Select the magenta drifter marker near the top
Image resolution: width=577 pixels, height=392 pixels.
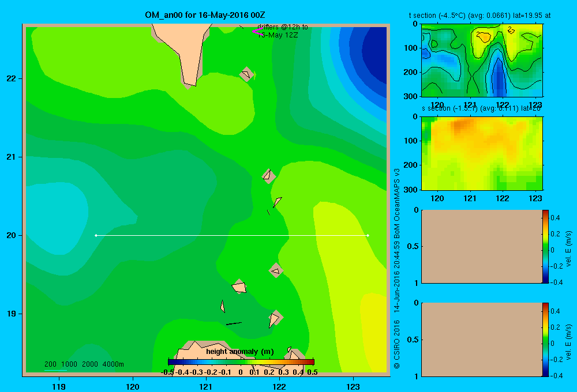(257, 31)
